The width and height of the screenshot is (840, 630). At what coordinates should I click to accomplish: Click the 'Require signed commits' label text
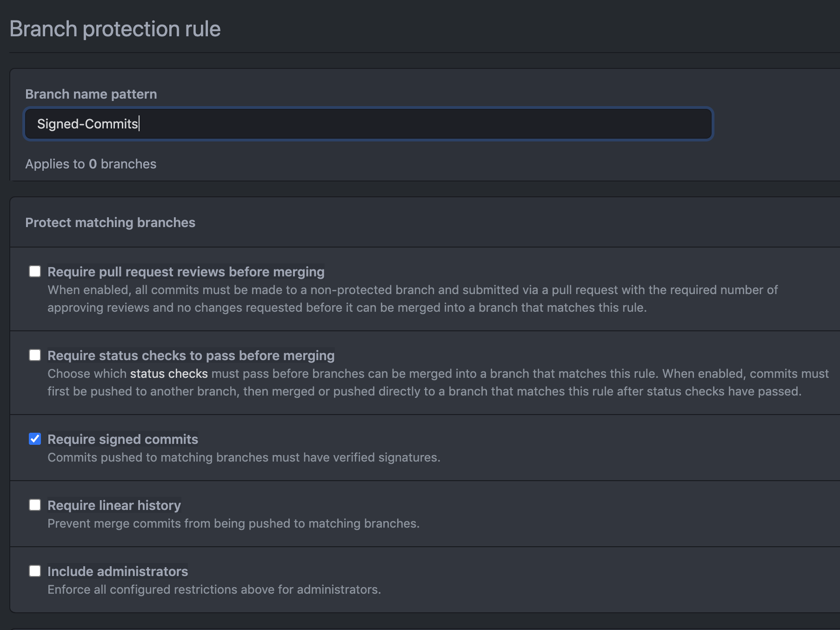click(123, 439)
